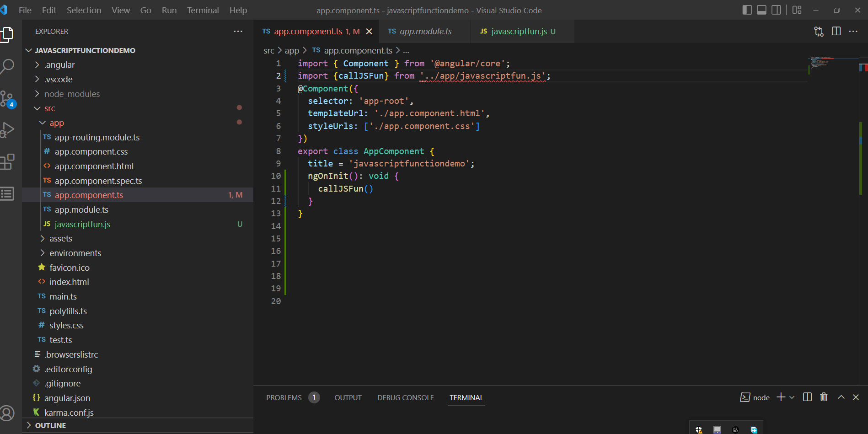The image size is (868, 434).
Task: Split the editor using the split icon
Action: (x=836, y=31)
